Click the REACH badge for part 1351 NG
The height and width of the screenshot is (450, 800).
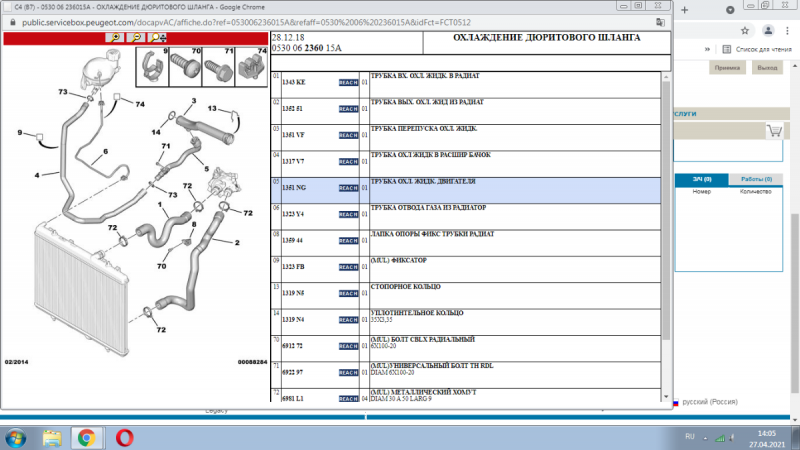[x=348, y=188]
